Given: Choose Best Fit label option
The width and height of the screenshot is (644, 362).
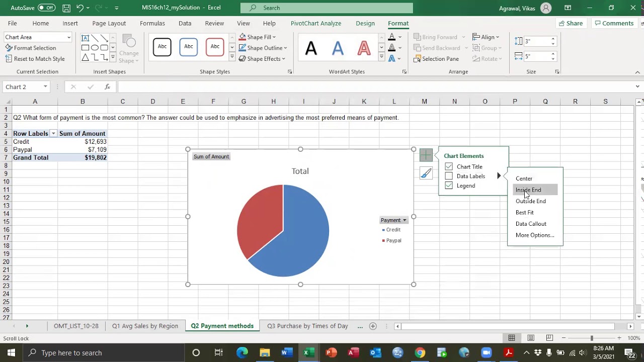Looking at the screenshot, I should (x=525, y=213).
